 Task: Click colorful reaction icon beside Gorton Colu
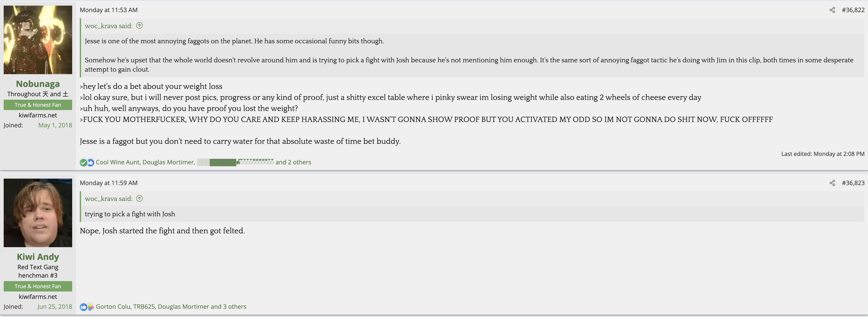point(91,307)
